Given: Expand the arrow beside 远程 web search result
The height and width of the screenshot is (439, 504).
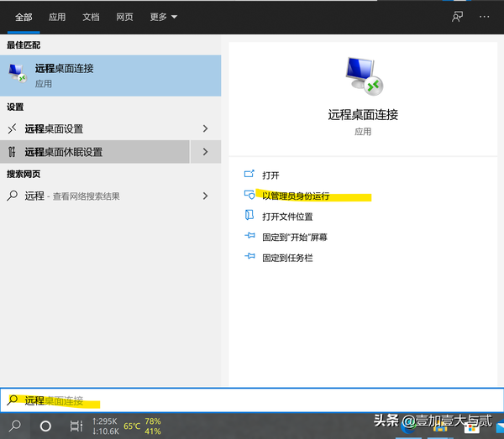Looking at the screenshot, I should pyautogui.click(x=205, y=196).
